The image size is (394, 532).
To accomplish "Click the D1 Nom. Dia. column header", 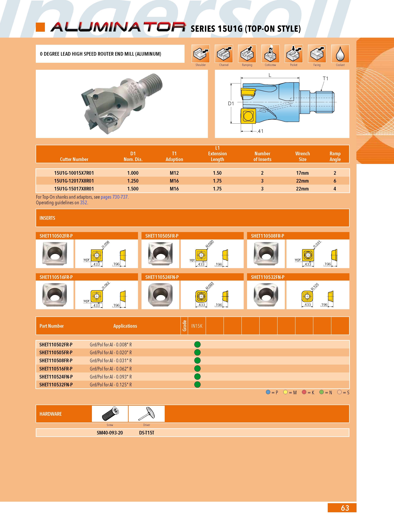I will click(x=133, y=156).
